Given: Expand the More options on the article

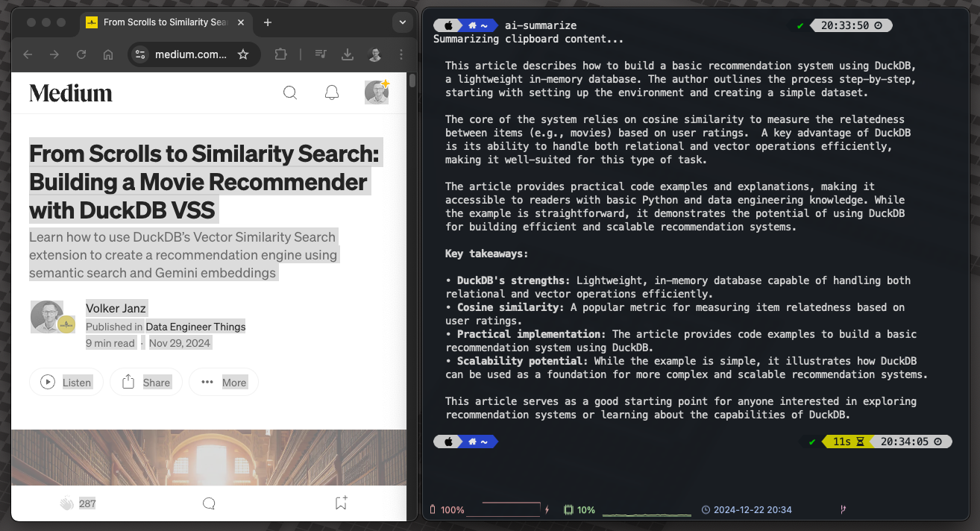Looking at the screenshot, I should (223, 382).
